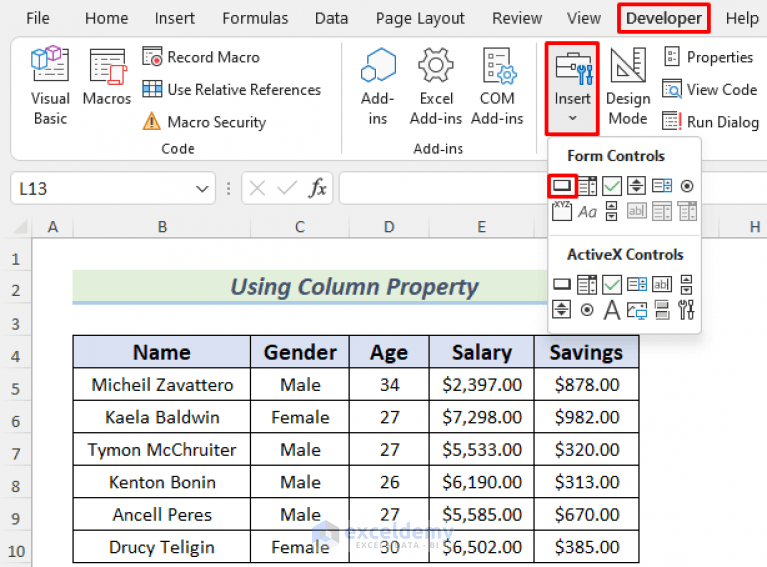Select savings cell $385.00
The height and width of the screenshot is (567, 767).
[587, 547]
